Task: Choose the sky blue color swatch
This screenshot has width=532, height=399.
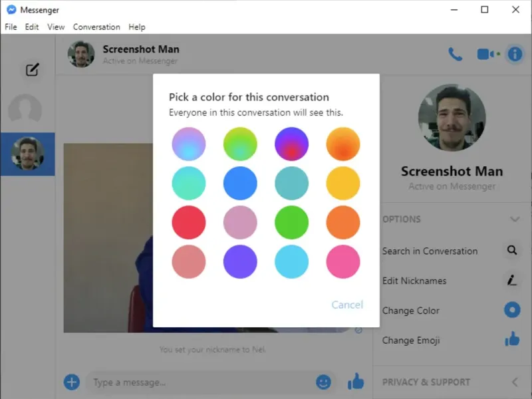Action: (x=291, y=262)
